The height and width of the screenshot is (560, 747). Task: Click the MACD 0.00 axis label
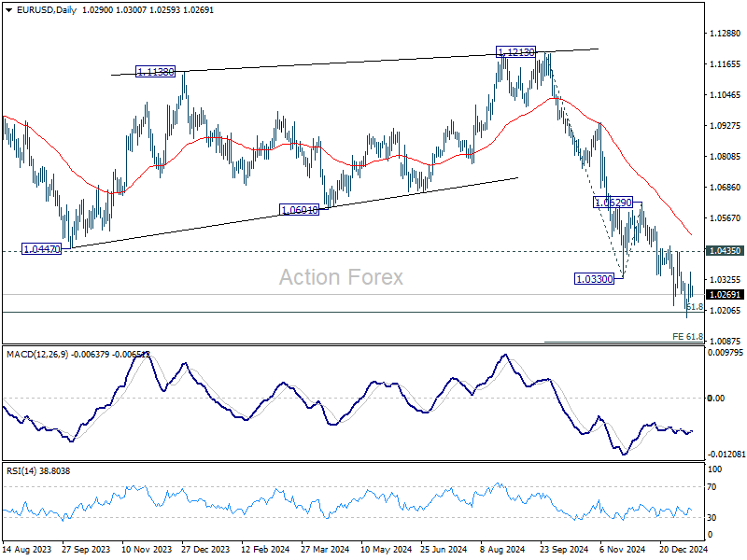[716, 399]
